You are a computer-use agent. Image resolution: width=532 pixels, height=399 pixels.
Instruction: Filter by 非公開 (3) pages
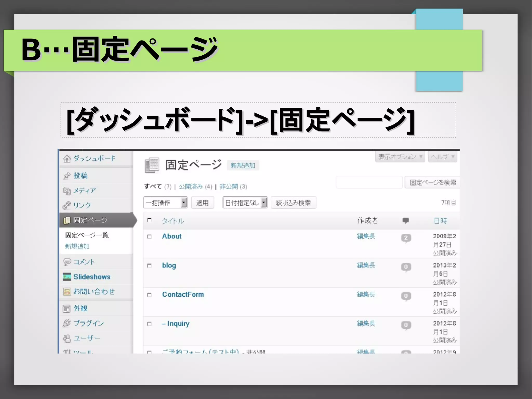(x=233, y=187)
